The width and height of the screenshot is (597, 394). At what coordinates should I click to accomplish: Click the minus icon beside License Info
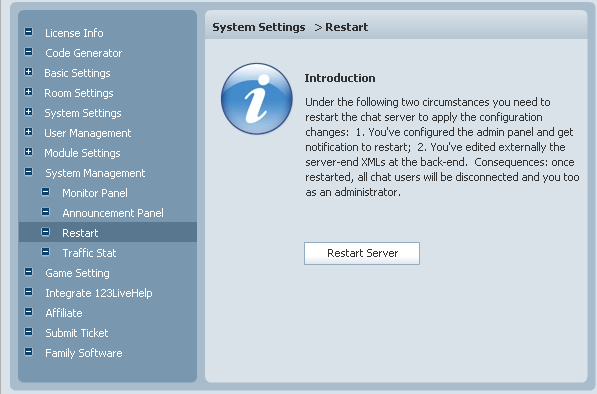tap(29, 32)
